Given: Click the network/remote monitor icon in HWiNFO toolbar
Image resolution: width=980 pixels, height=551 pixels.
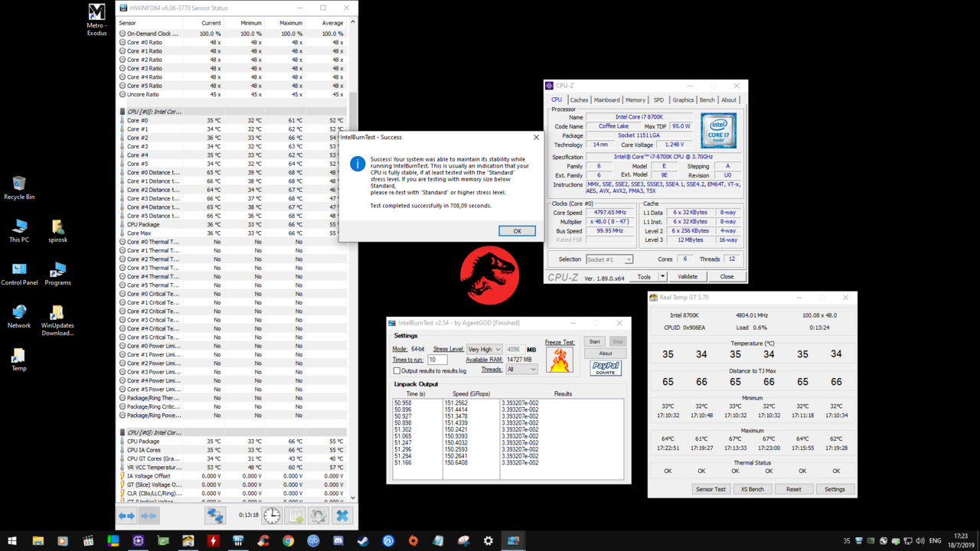Looking at the screenshot, I should point(215,516).
